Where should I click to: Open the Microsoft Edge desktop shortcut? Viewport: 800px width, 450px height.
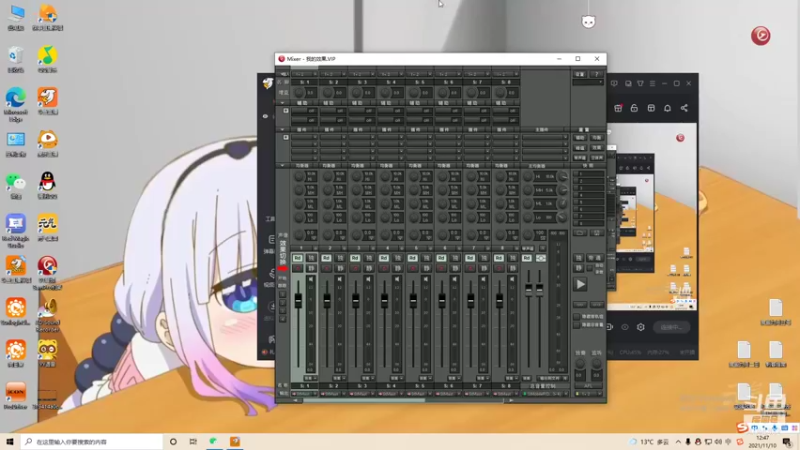[x=16, y=104]
